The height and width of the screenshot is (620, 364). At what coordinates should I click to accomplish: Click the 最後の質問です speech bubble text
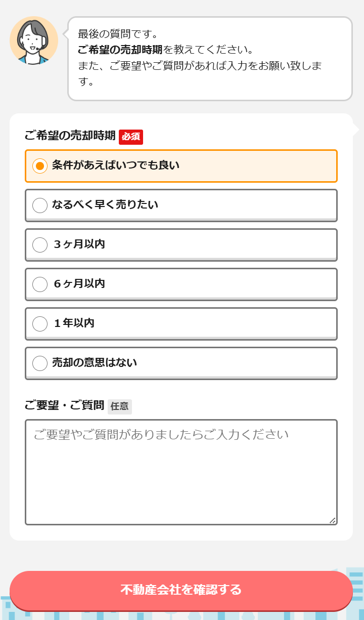pos(118,34)
